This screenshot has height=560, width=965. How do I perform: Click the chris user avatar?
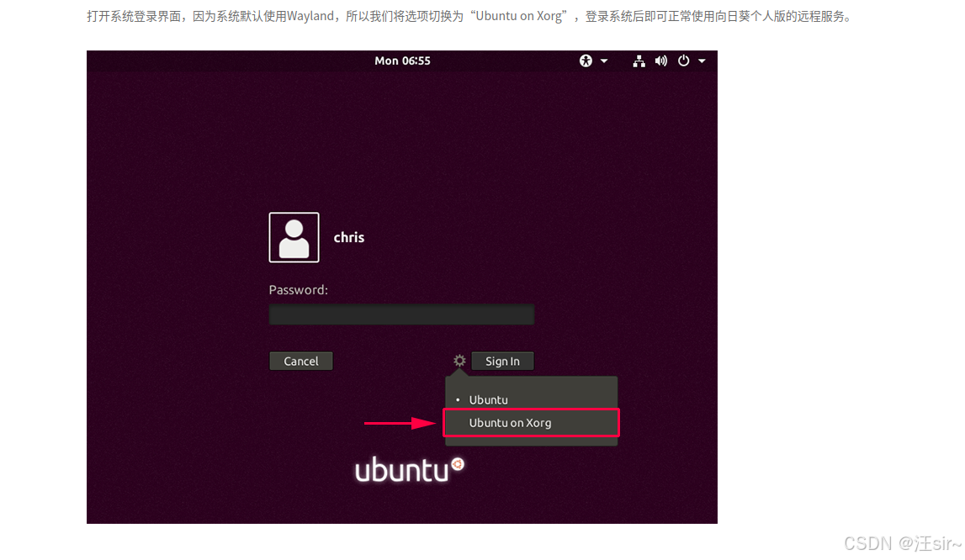294,238
